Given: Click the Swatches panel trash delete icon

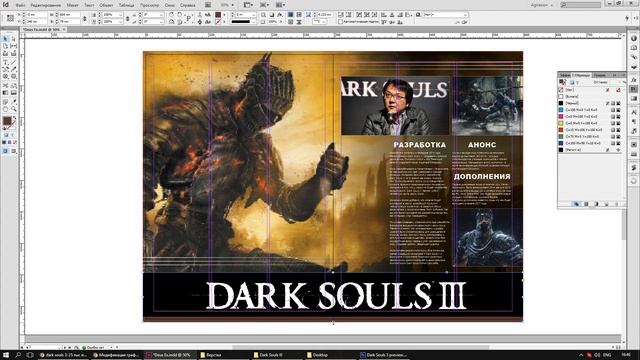Looking at the screenshot, I should tap(617, 204).
